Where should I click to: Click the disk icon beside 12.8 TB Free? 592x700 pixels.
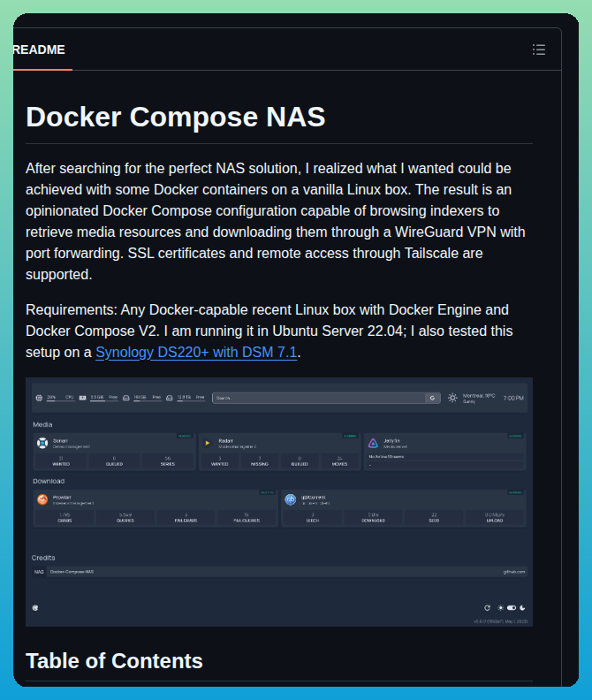(x=170, y=398)
